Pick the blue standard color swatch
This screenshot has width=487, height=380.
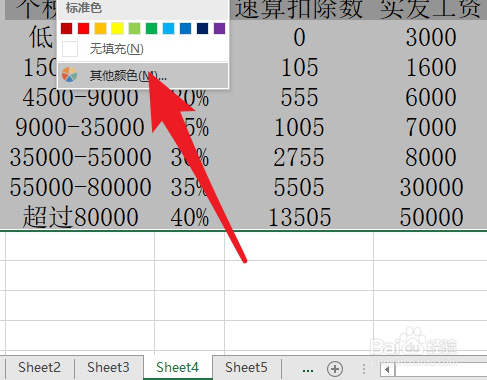[185, 29]
